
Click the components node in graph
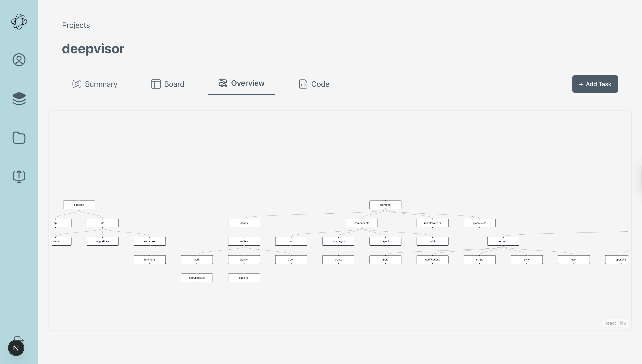tap(362, 223)
